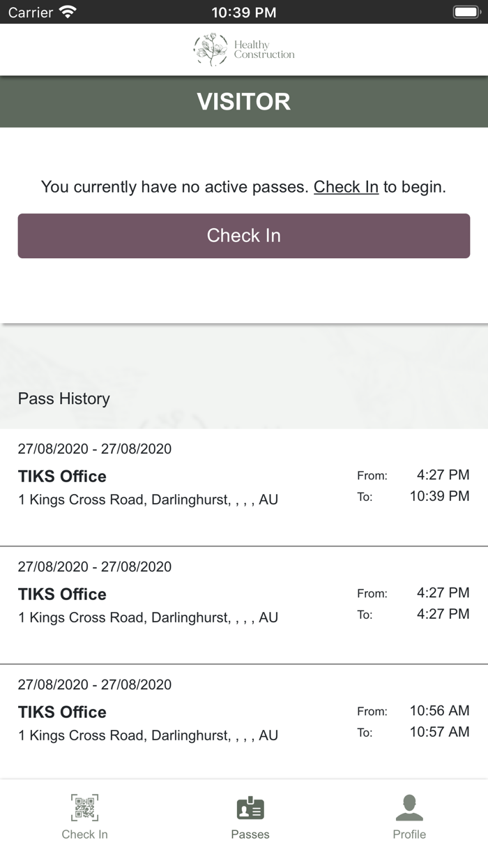Click the battery icon in status bar
The width and height of the screenshot is (488, 868).
465,12
